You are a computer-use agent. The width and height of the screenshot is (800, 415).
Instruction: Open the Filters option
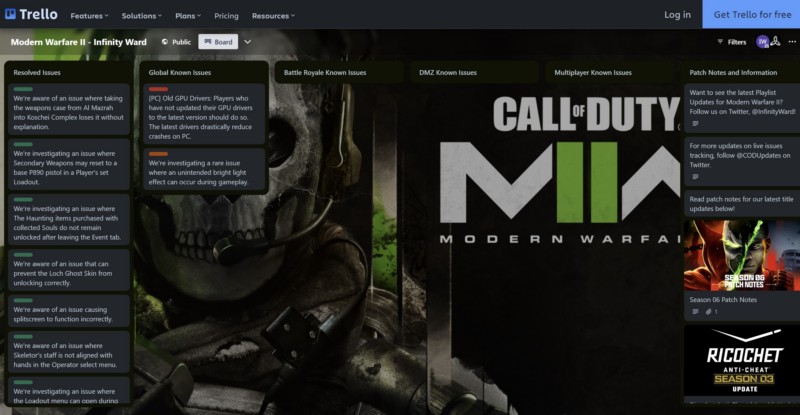(732, 42)
